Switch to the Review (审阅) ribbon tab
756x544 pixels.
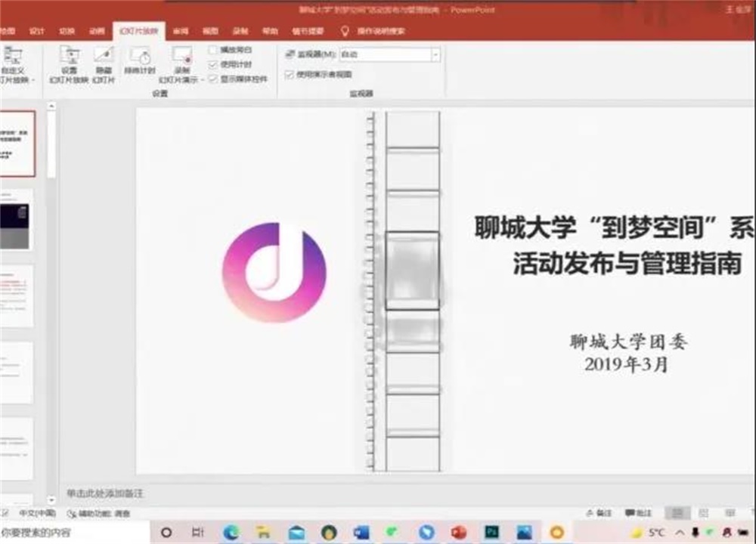tap(180, 31)
